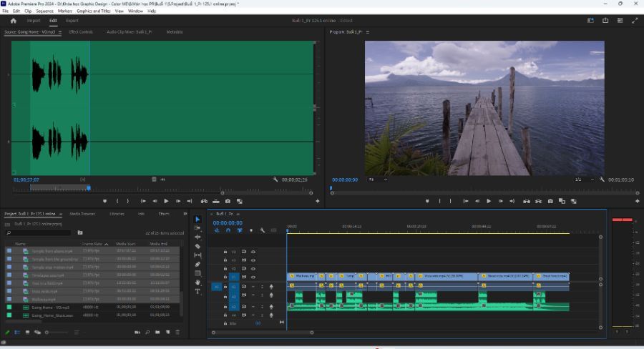
Task: Click the Quick Export share icon
Action: click(x=605, y=21)
